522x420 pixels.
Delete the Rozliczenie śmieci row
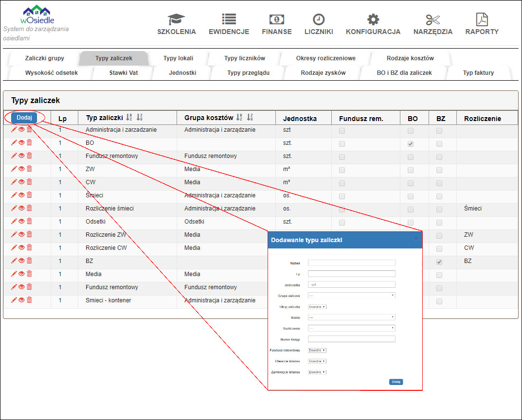(x=29, y=208)
